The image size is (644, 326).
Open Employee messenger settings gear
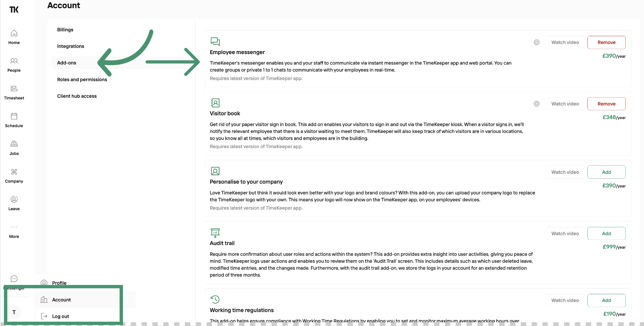pyautogui.click(x=537, y=42)
